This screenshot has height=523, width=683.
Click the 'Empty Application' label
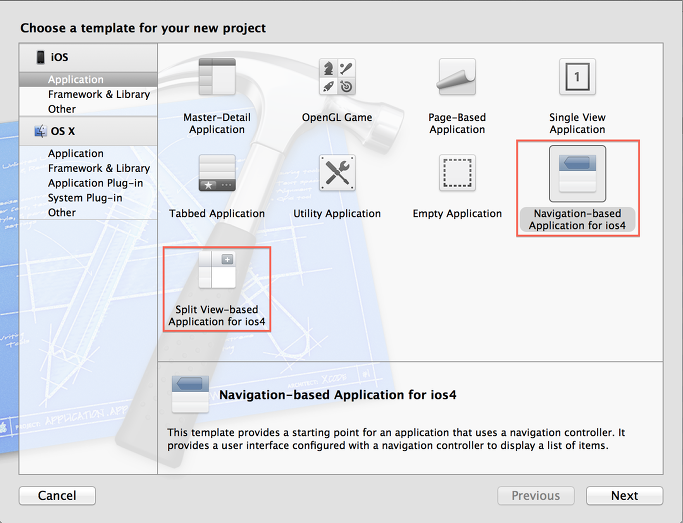tap(457, 213)
